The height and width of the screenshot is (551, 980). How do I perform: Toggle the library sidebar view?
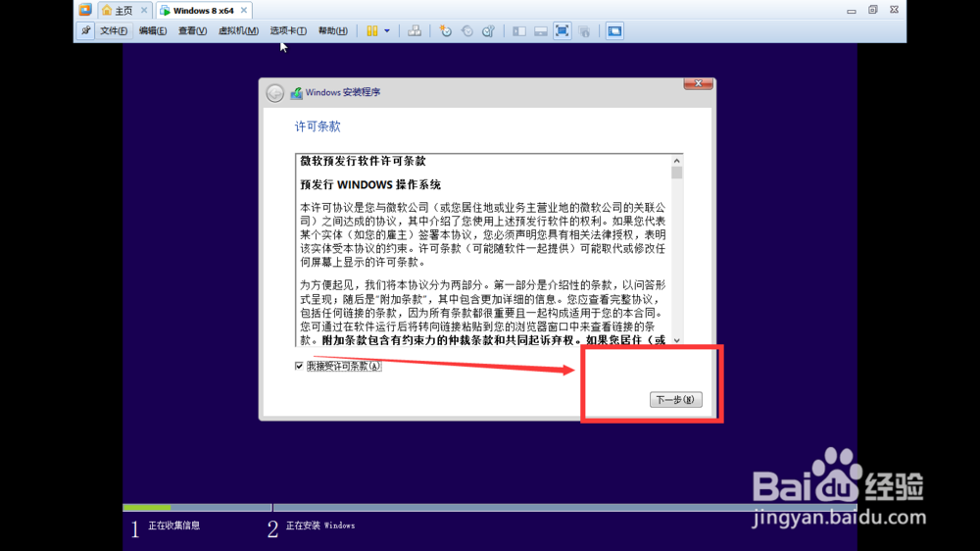(x=519, y=30)
